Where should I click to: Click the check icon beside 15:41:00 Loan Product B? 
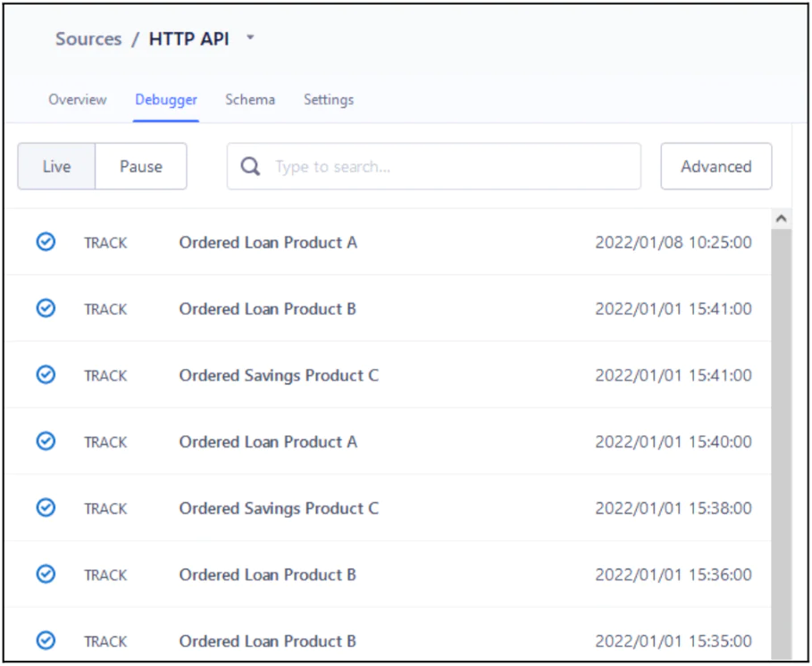click(x=46, y=308)
